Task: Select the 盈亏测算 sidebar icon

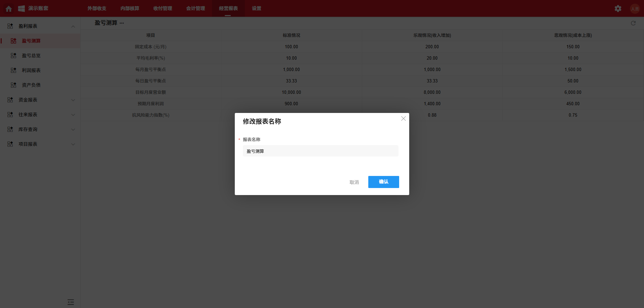Action: click(13, 41)
